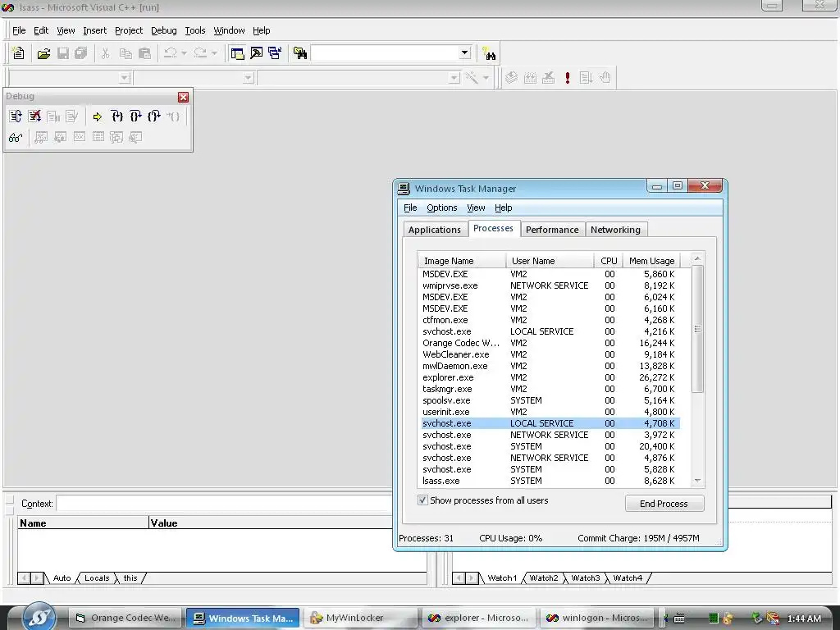Switch to MyWinLocker on the taskbar
This screenshot has width=840, height=630.
[x=360, y=618]
